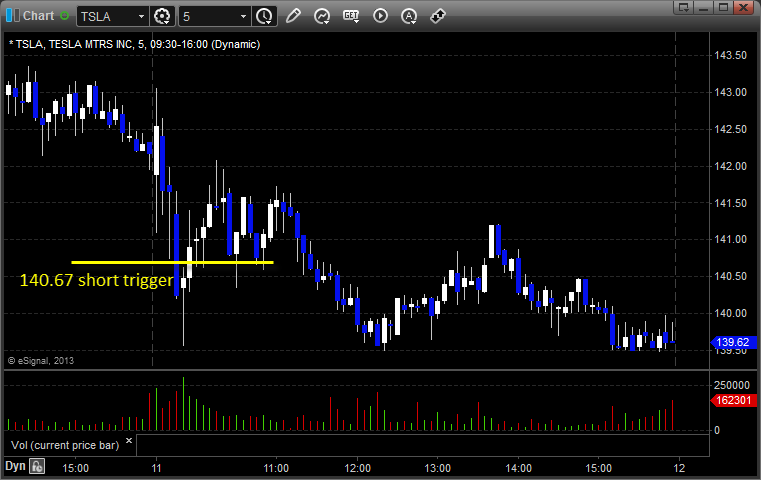This screenshot has width=761, height=480.
Task: Click the 143.00 price axis label
Action: point(730,92)
